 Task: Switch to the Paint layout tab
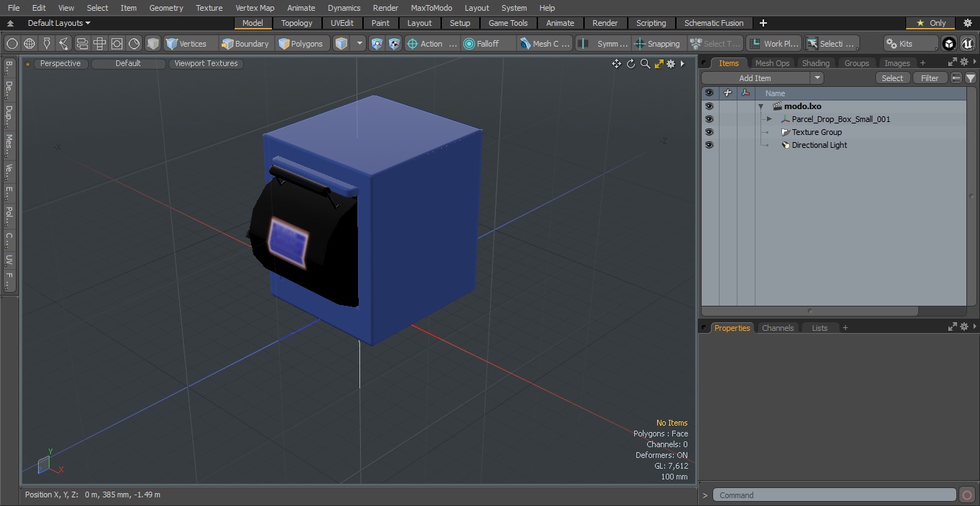click(x=380, y=23)
